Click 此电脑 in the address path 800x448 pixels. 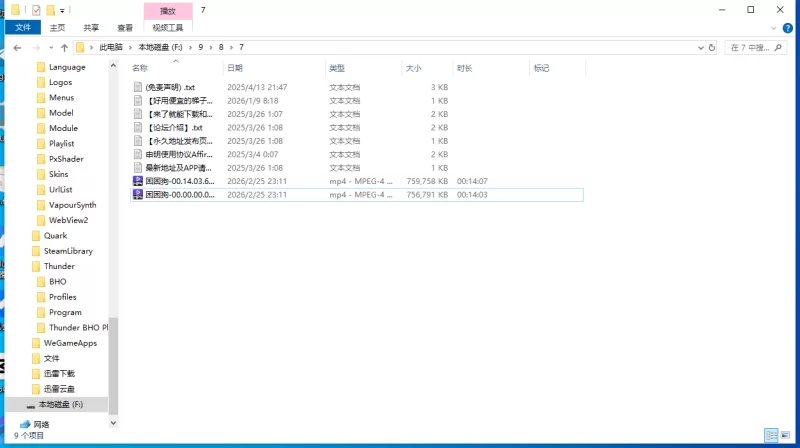coord(111,47)
